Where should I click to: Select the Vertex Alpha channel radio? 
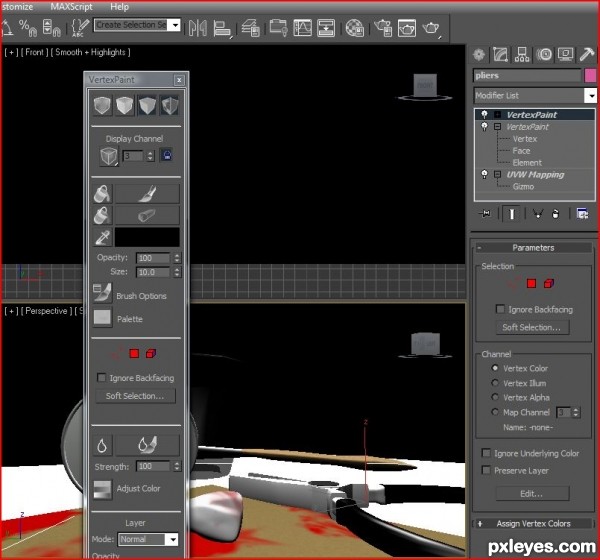495,397
